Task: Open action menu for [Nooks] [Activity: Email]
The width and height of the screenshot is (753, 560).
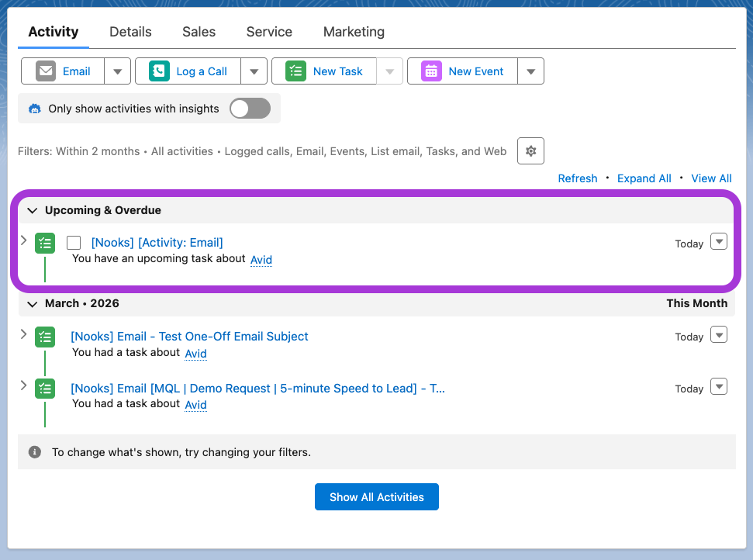Action: [719, 241]
